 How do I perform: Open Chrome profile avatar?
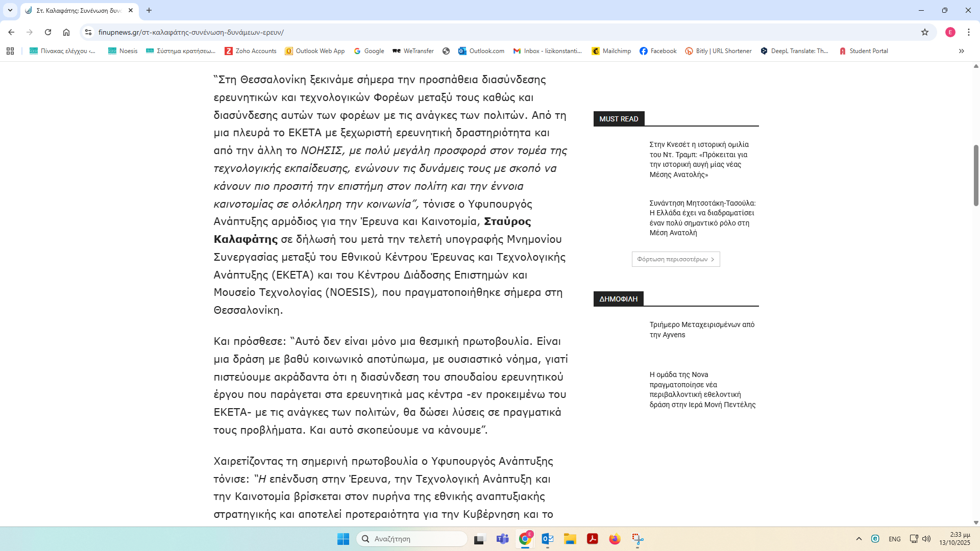[950, 32]
